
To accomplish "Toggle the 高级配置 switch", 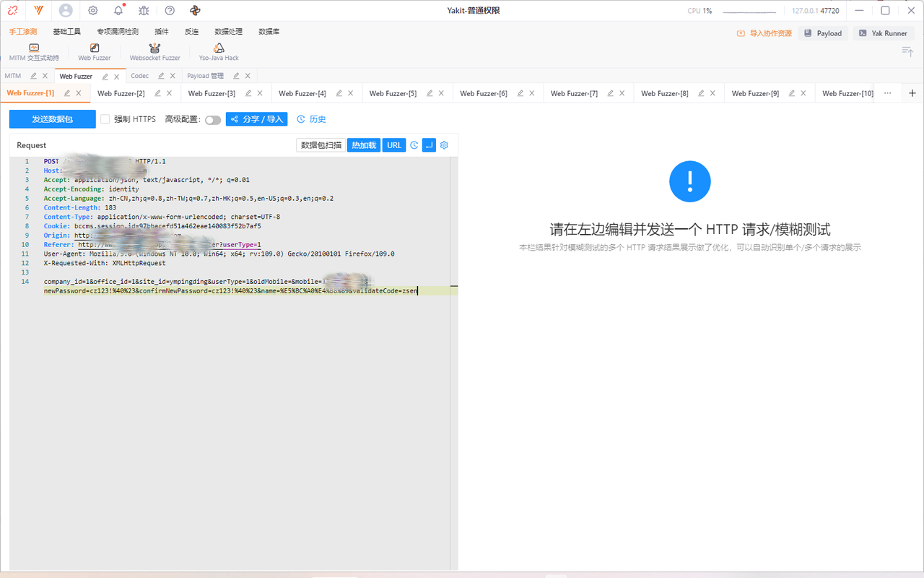I will click(x=213, y=120).
